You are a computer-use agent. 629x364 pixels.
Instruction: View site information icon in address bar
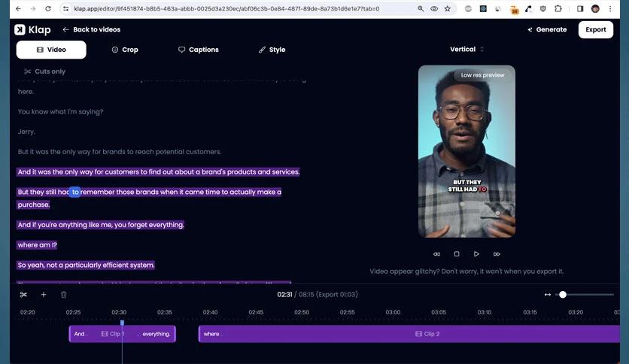click(65, 8)
